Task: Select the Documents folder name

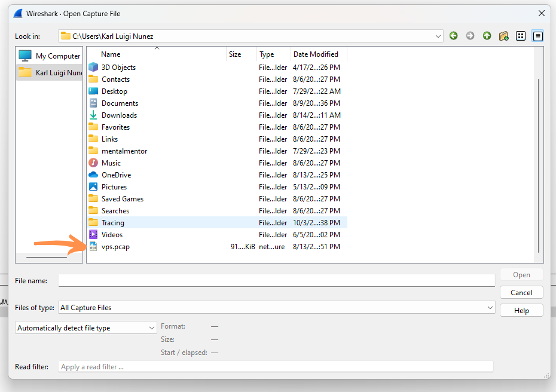Action: (x=120, y=103)
